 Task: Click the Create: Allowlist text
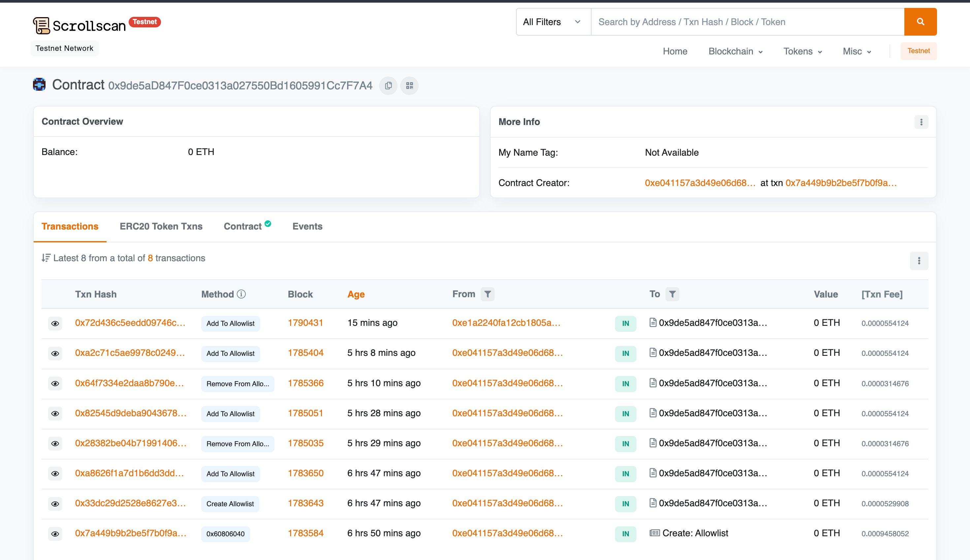click(695, 533)
